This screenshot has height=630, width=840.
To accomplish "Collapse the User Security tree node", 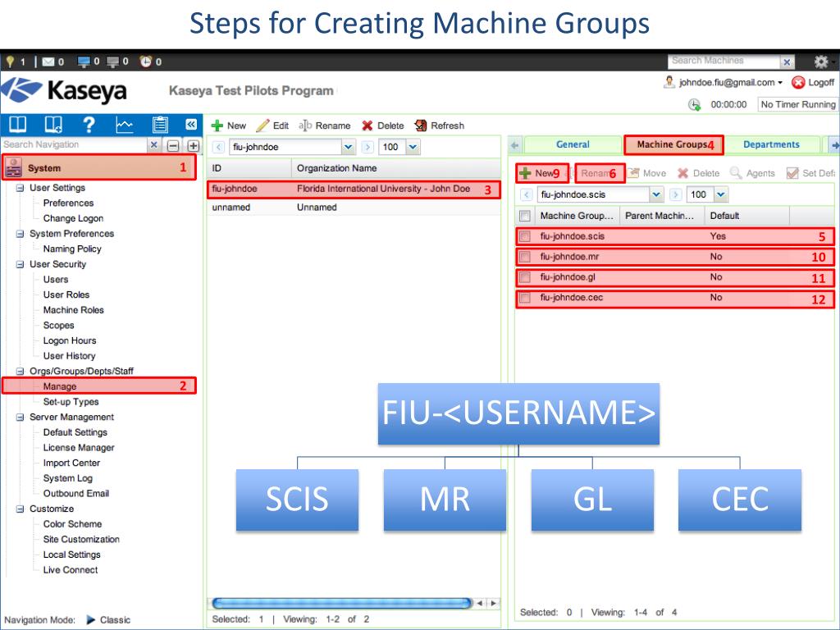I will [x=21, y=264].
